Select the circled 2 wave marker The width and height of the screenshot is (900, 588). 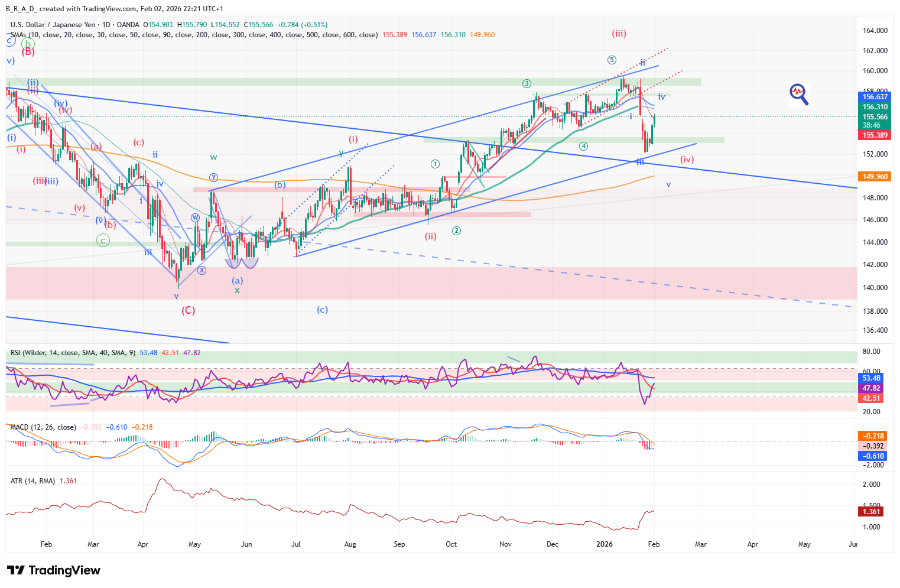pos(456,230)
